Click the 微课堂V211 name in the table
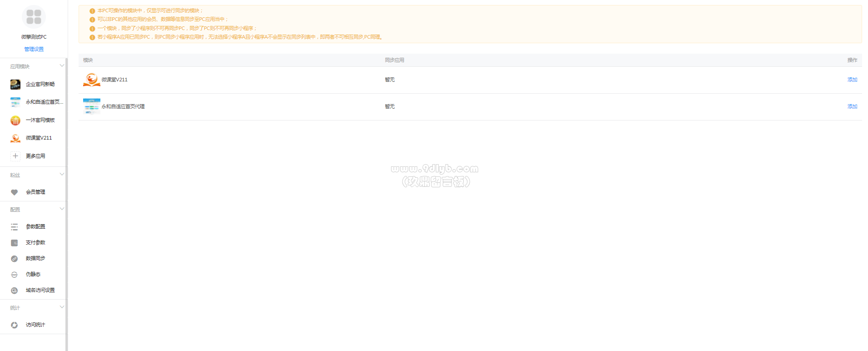Image resolution: width=868 pixels, height=351 pixels. [x=114, y=80]
